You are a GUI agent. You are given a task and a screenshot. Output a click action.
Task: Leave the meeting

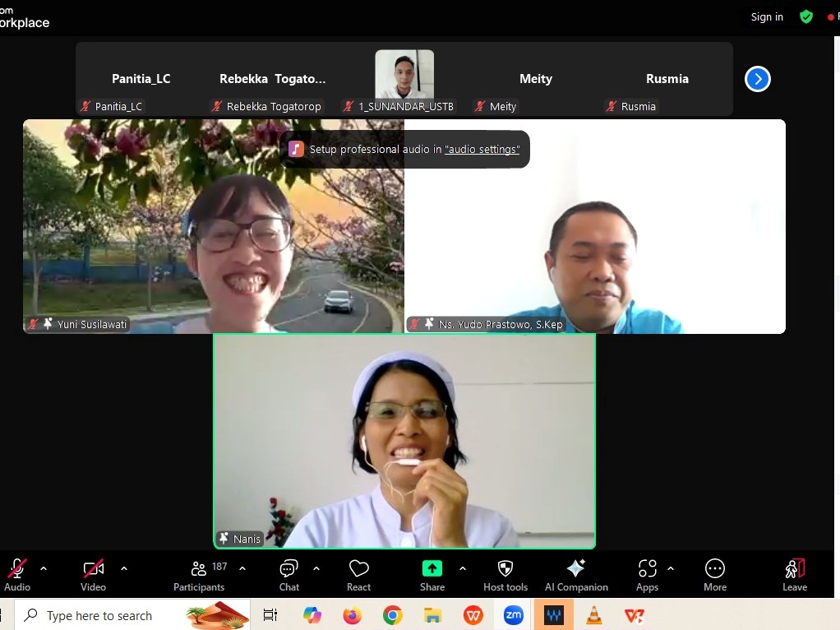coord(794,575)
